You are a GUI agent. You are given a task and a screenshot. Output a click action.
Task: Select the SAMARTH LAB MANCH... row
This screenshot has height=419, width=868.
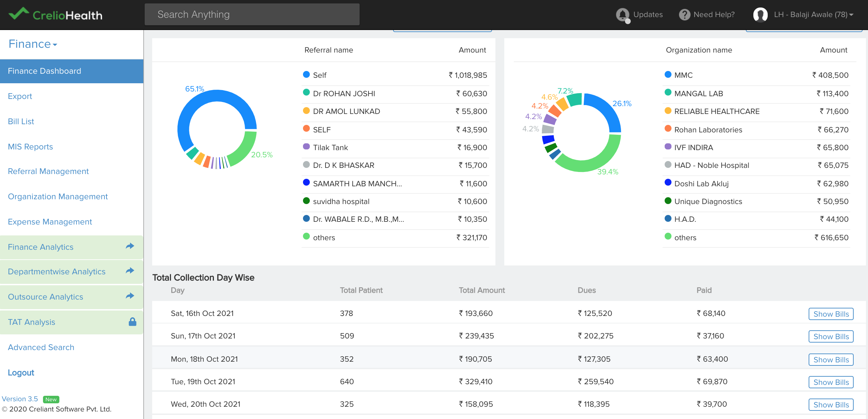(395, 184)
